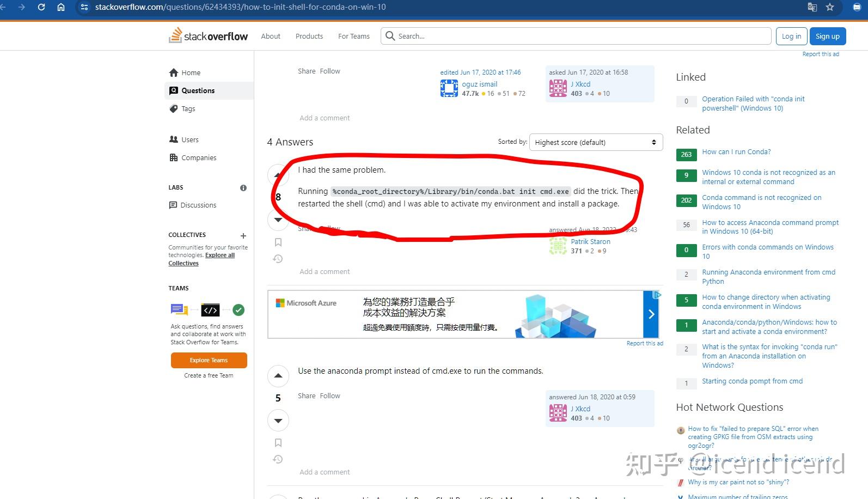Screen dimensions: 868x499
Task: Downvote the answer scored 5
Action: click(x=278, y=421)
